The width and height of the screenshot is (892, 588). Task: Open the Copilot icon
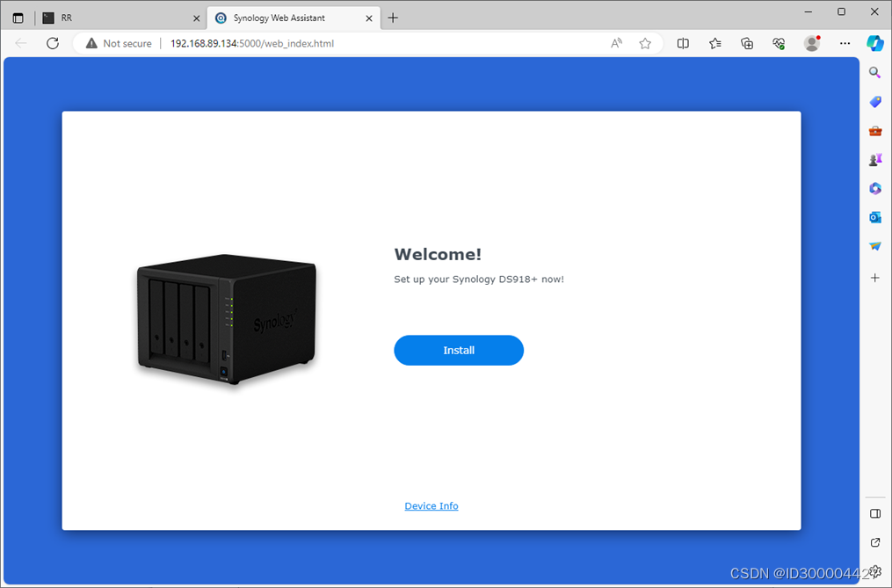[875, 43]
